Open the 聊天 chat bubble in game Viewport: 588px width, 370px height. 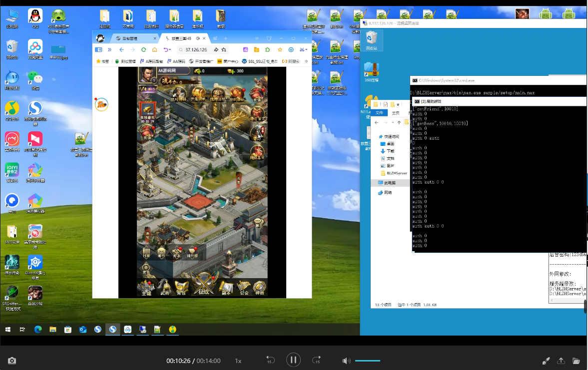pyautogui.click(x=258, y=223)
